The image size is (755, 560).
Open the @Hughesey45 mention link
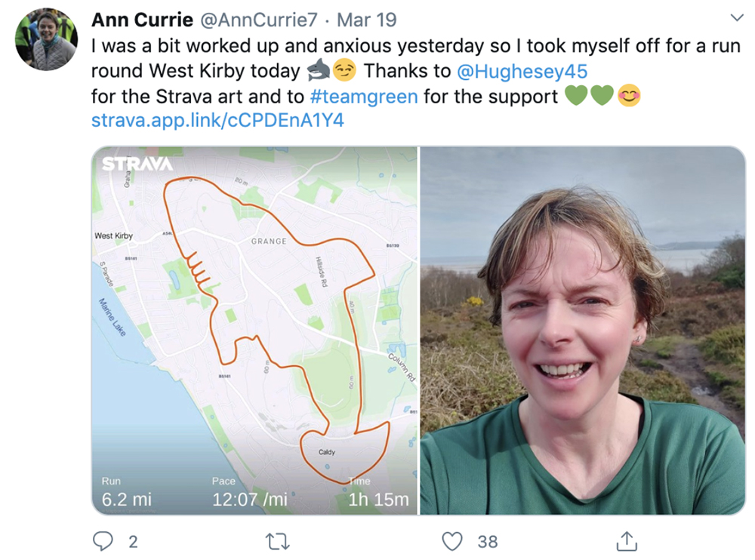pyautogui.click(x=522, y=71)
